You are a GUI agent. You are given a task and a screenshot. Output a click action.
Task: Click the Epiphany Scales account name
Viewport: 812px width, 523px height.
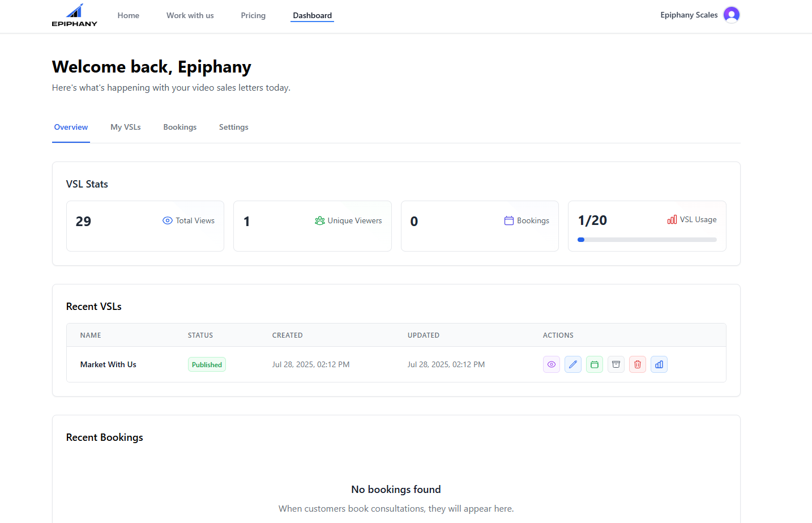point(689,15)
